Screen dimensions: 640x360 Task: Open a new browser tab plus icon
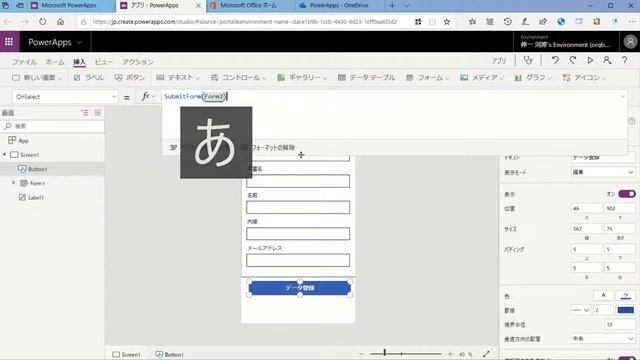tap(392, 6)
